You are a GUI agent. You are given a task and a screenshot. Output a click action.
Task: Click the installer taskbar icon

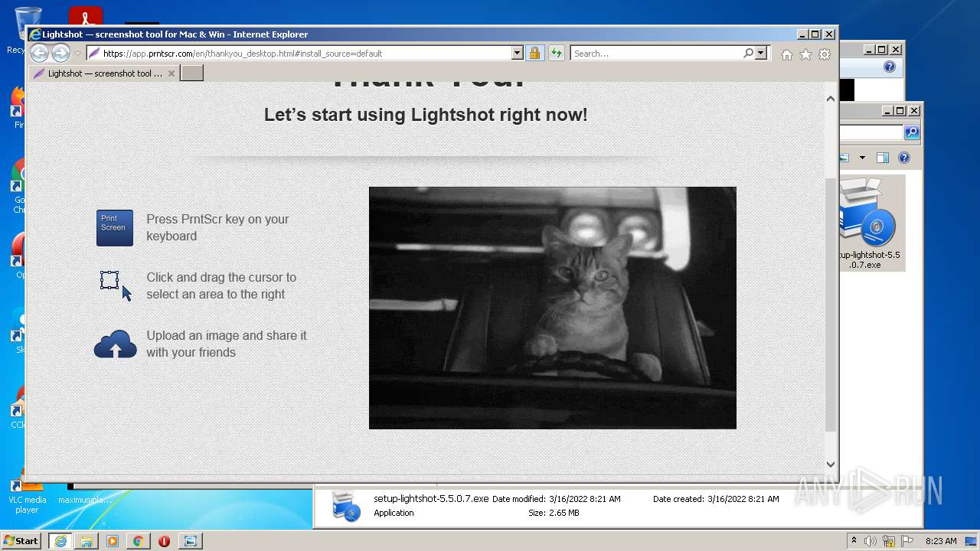tap(190, 541)
